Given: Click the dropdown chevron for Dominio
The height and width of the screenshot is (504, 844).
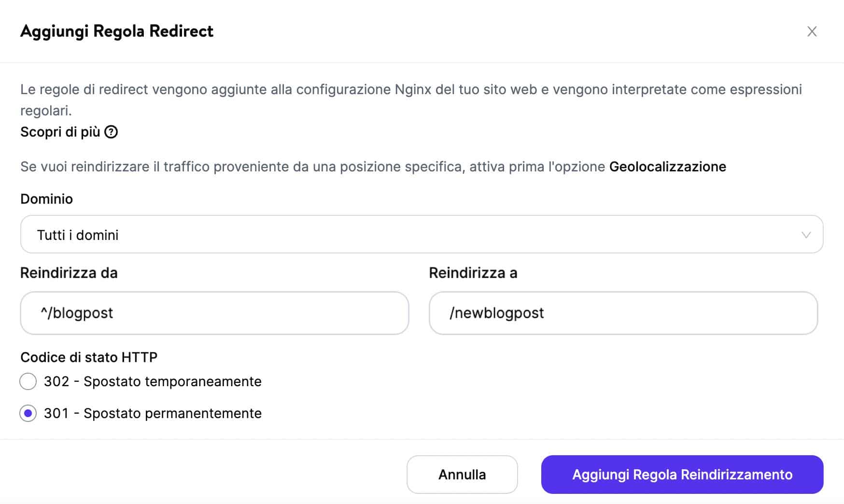Looking at the screenshot, I should click(805, 236).
